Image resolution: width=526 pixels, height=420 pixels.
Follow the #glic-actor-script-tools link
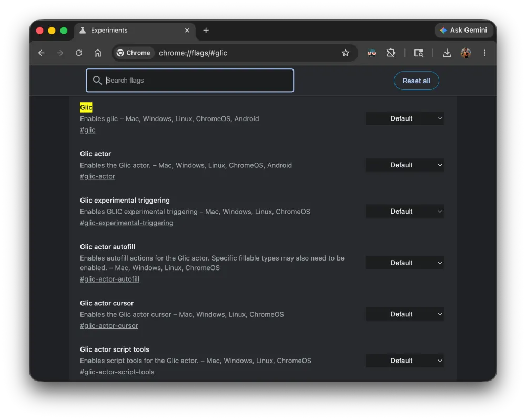[117, 372]
